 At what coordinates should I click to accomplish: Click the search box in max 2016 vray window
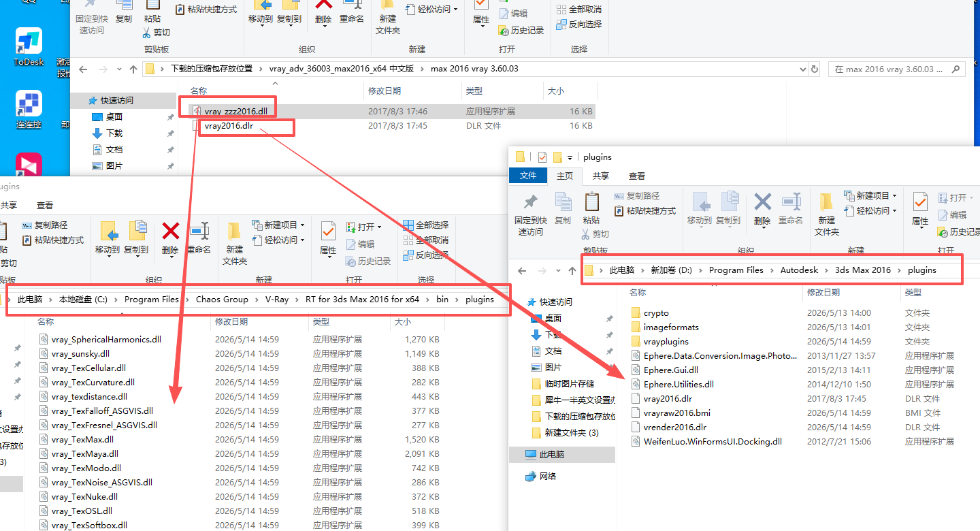click(897, 69)
